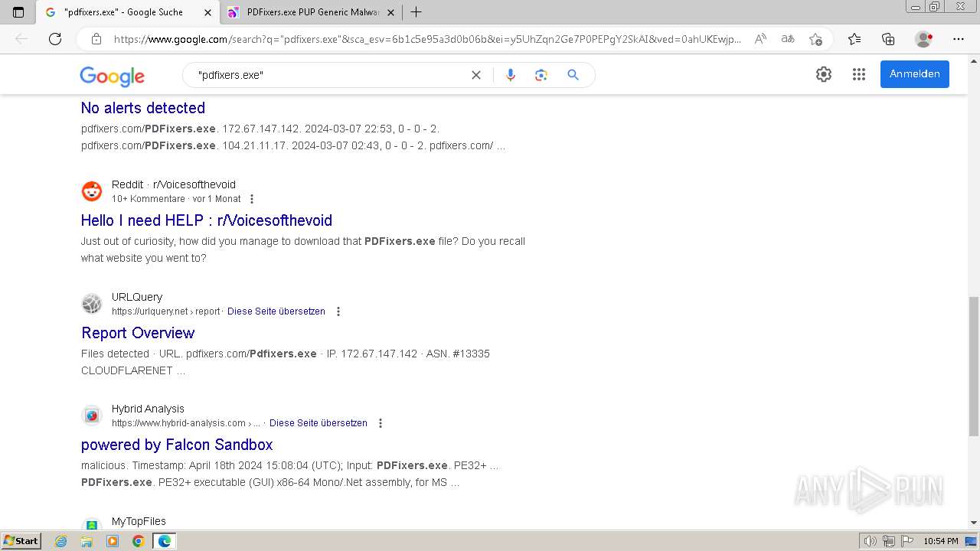
Task: Reload the current page
Action: [x=55, y=39]
